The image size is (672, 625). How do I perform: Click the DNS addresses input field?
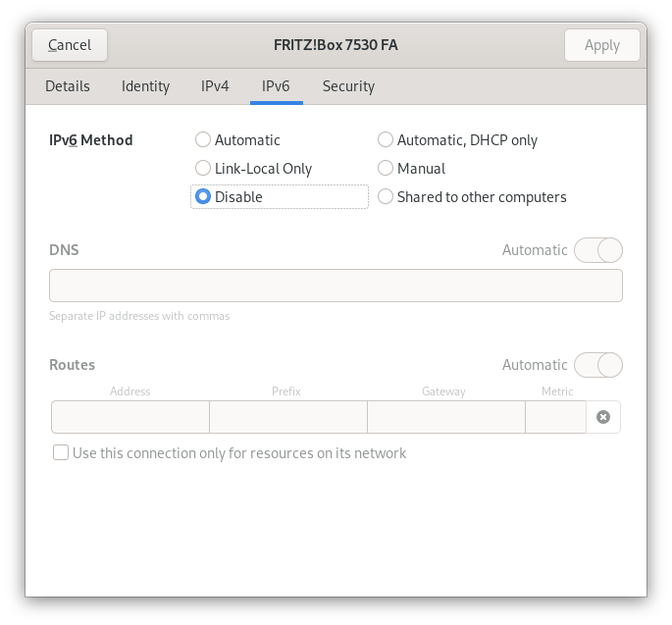[x=336, y=286]
